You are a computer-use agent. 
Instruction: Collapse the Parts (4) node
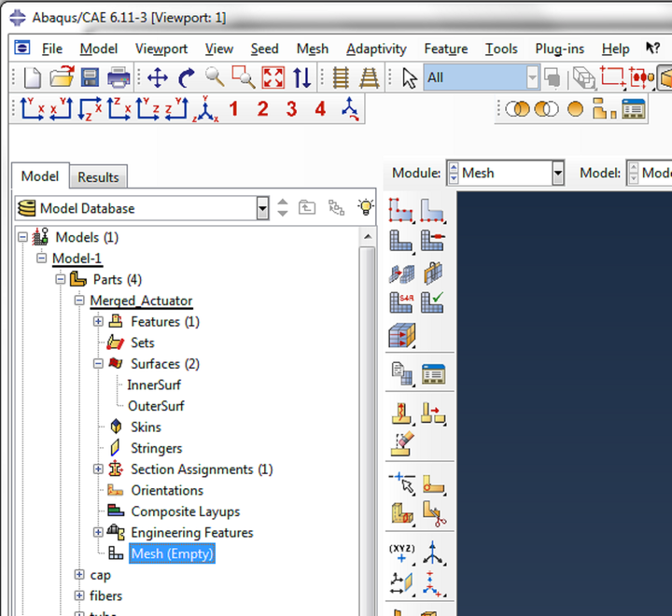pyautogui.click(x=61, y=279)
